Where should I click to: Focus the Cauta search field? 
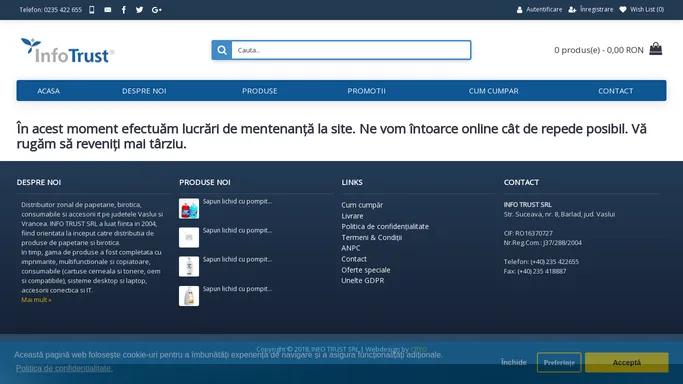point(351,50)
